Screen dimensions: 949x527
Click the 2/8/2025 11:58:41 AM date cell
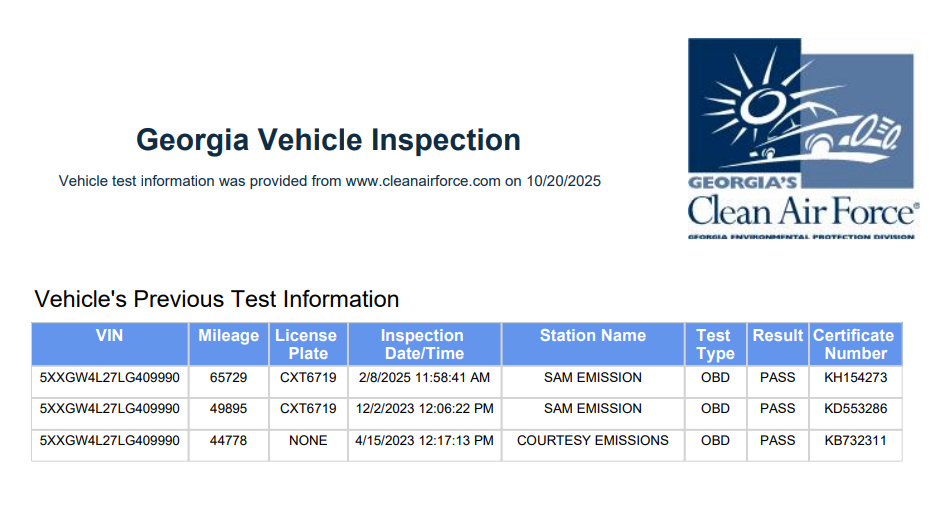(423, 378)
